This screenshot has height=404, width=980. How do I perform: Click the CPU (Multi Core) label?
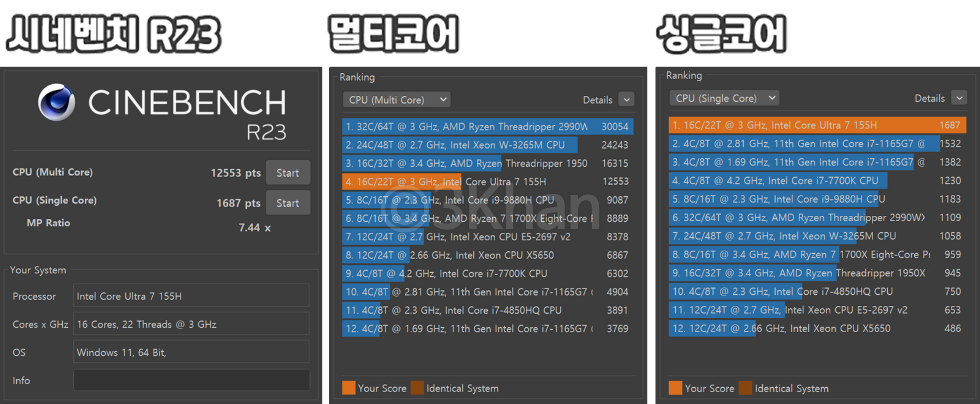pos(53,172)
